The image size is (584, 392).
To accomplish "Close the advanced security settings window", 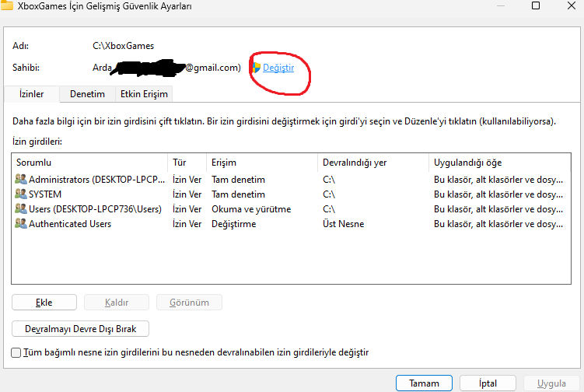I will [x=572, y=5].
